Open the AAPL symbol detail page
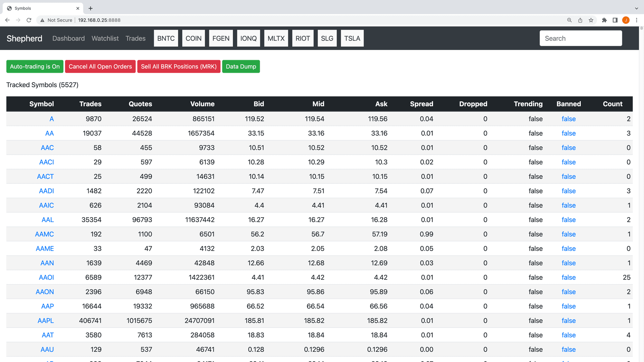Image resolution: width=644 pixels, height=362 pixels. coord(45,320)
